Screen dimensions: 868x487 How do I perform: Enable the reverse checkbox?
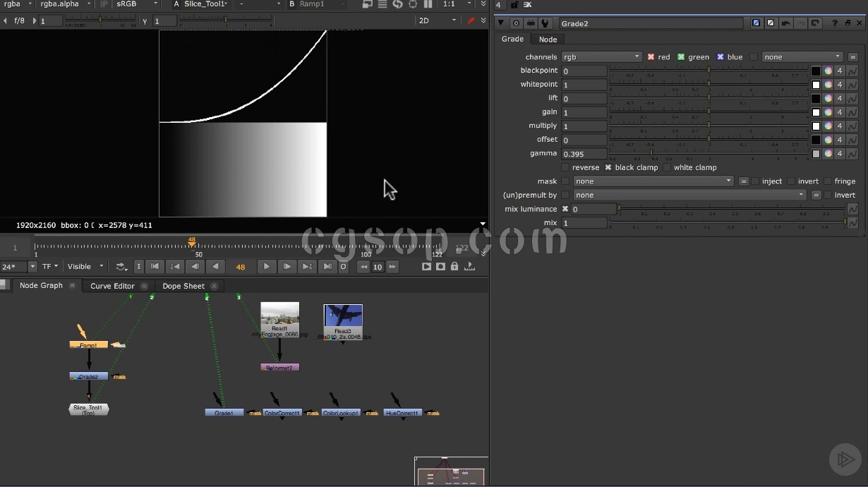[x=565, y=168]
